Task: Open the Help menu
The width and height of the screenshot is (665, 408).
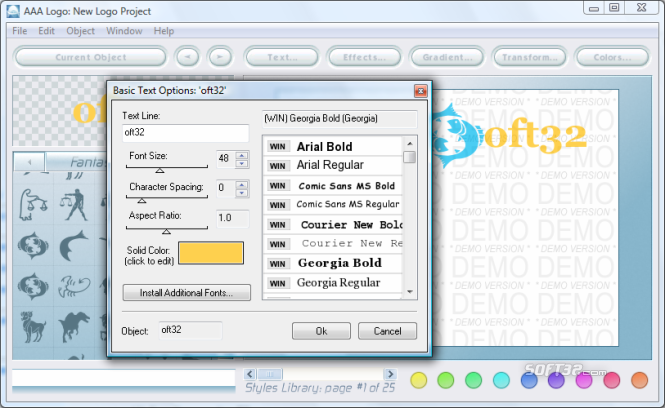Action: 164,31
